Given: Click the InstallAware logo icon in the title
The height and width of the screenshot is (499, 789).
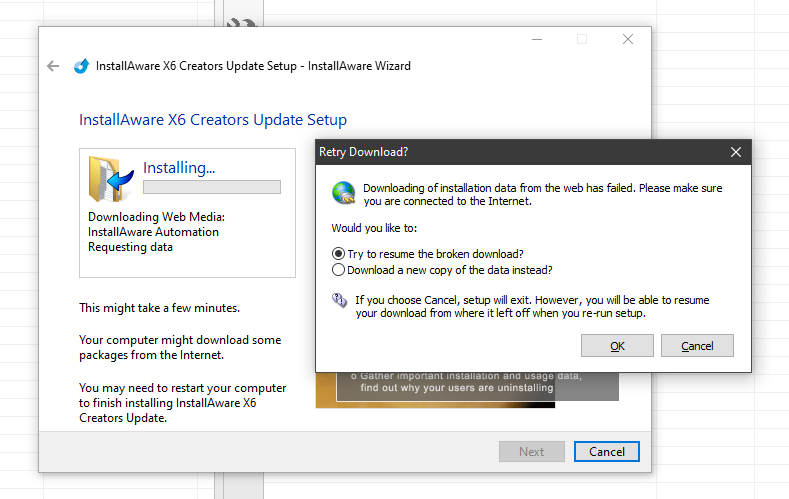Looking at the screenshot, I should point(81,66).
